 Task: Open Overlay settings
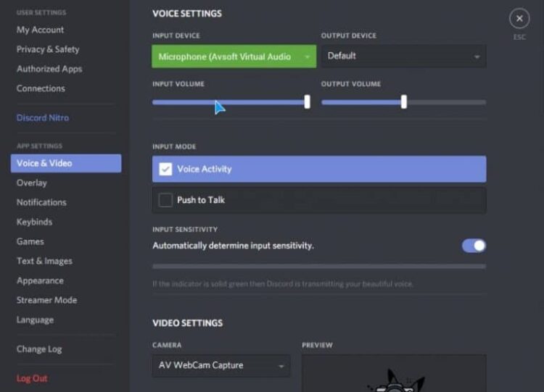[x=32, y=183]
